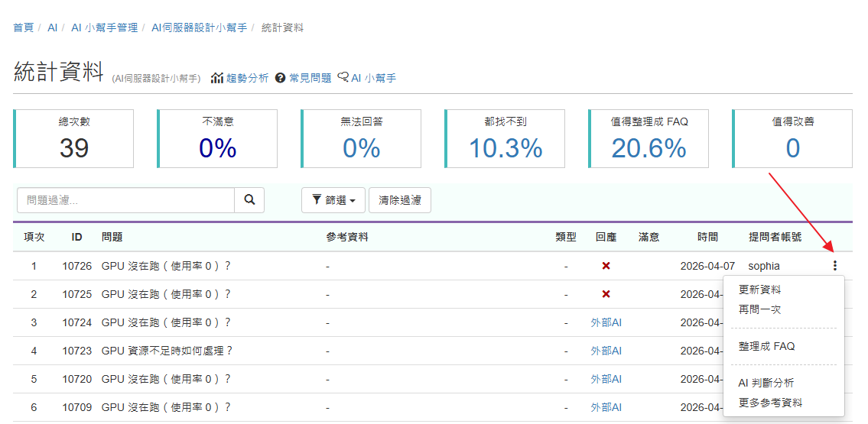Open AI 小幫手管理 breadcrumb link
Viewport: 868px width, 424px height.
104,28
